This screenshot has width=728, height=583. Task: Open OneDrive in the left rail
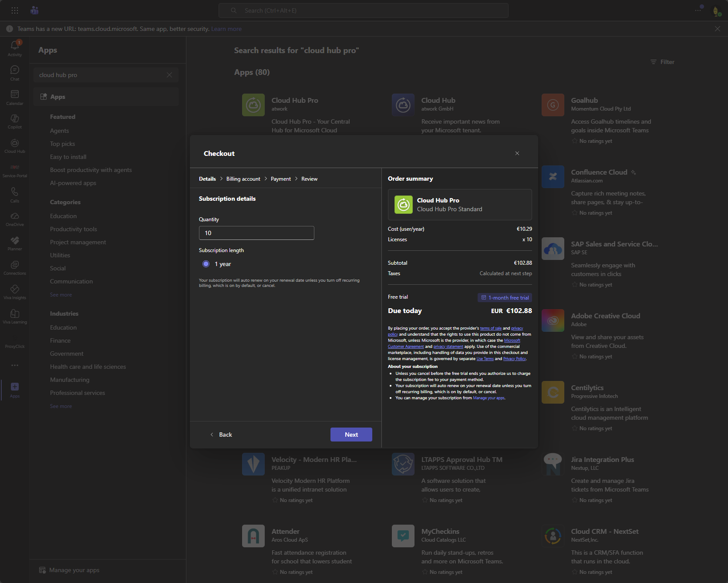coord(15,219)
